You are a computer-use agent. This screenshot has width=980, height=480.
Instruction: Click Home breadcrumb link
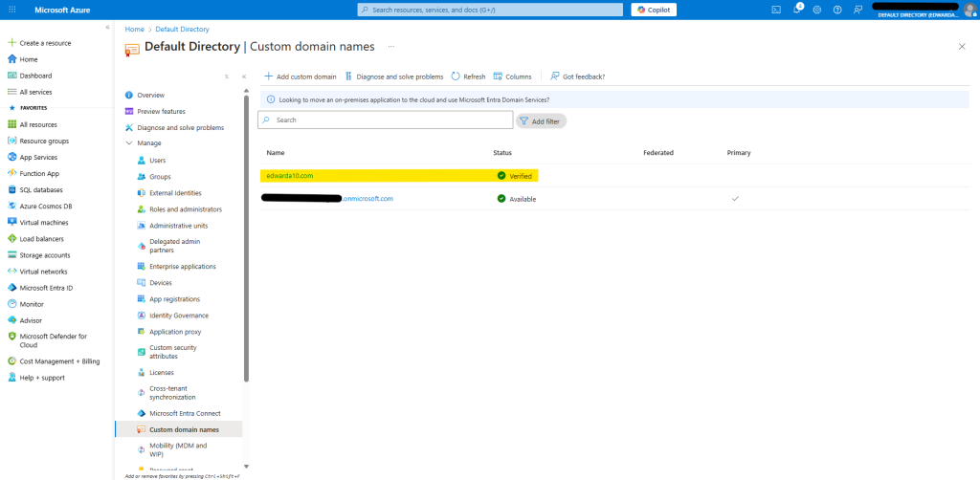click(x=134, y=30)
